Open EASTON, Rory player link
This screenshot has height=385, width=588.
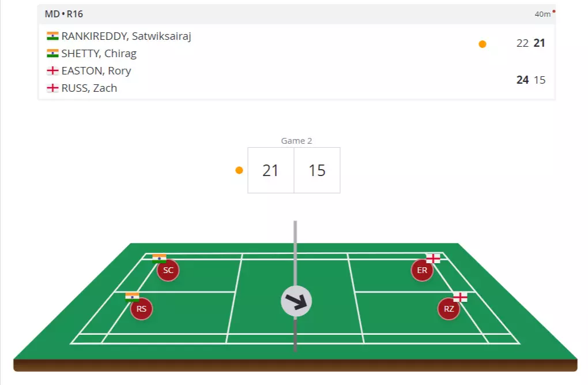click(x=96, y=71)
